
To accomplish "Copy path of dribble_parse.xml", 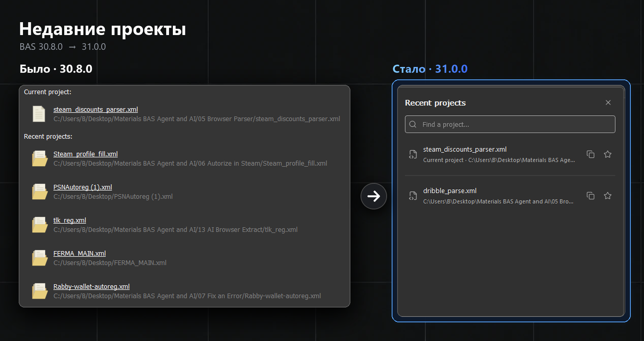I will [591, 195].
